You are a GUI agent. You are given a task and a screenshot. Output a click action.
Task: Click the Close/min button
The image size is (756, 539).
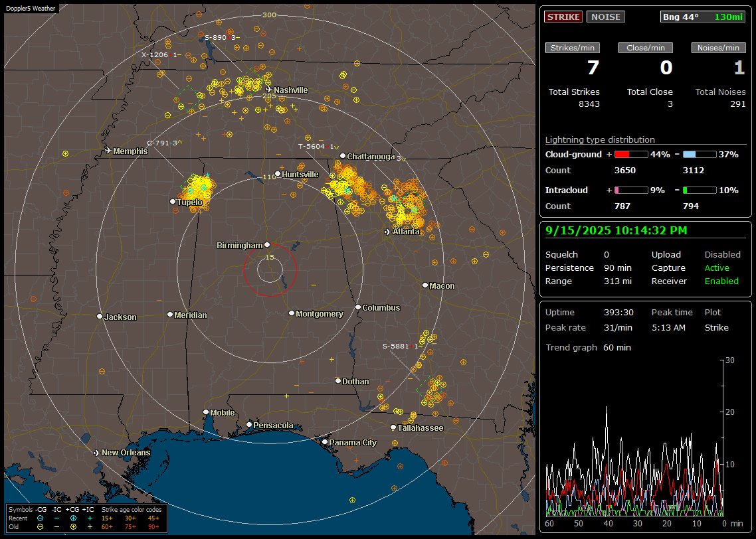[646, 48]
